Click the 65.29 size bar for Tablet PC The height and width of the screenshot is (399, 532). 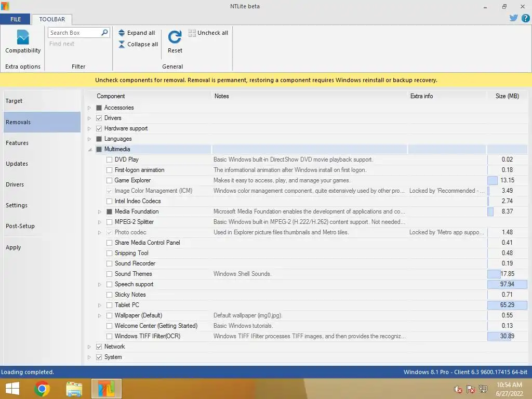click(507, 304)
